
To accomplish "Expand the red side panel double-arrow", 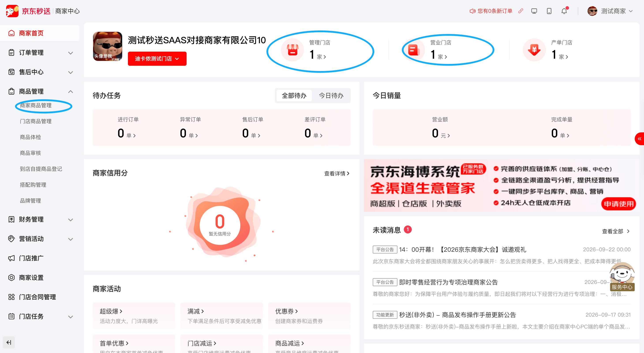I will (640, 139).
